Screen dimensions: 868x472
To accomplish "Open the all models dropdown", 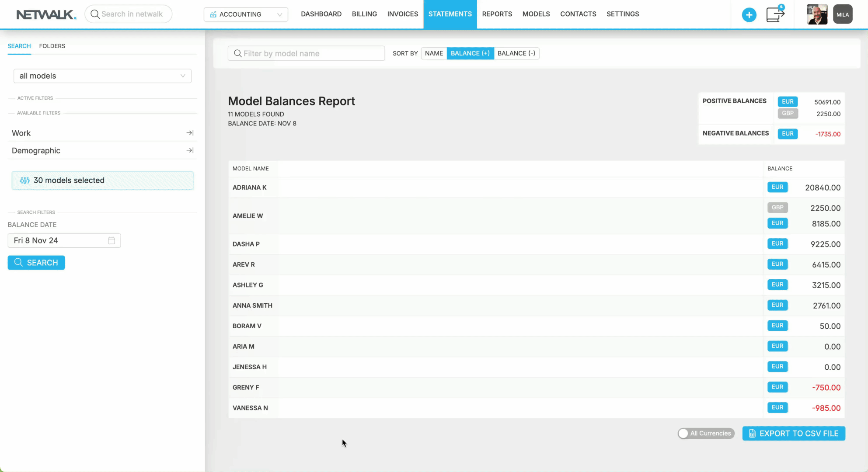I will pos(102,76).
